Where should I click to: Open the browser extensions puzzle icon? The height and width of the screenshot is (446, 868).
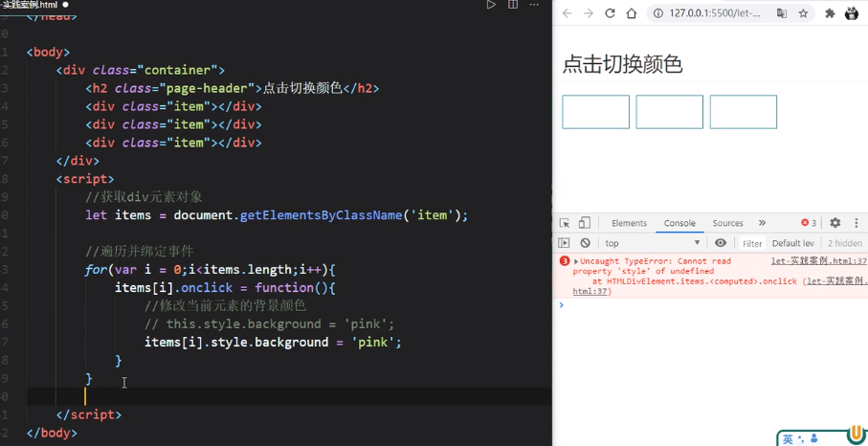[830, 13]
